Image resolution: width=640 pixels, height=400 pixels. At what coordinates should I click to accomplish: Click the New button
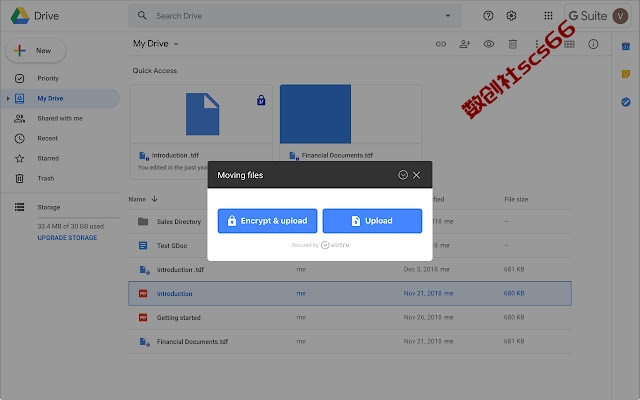pyautogui.click(x=36, y=51)
